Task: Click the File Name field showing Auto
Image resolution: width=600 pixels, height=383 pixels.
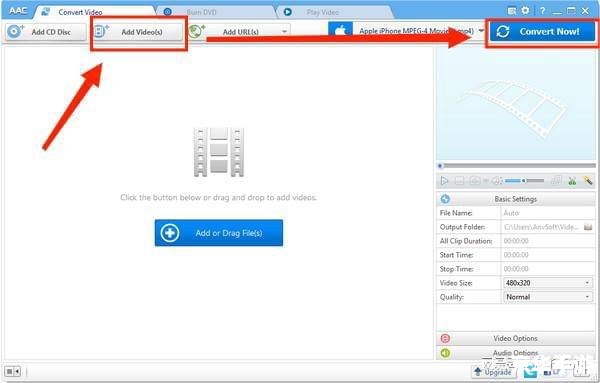Action: tap(548, 213)
